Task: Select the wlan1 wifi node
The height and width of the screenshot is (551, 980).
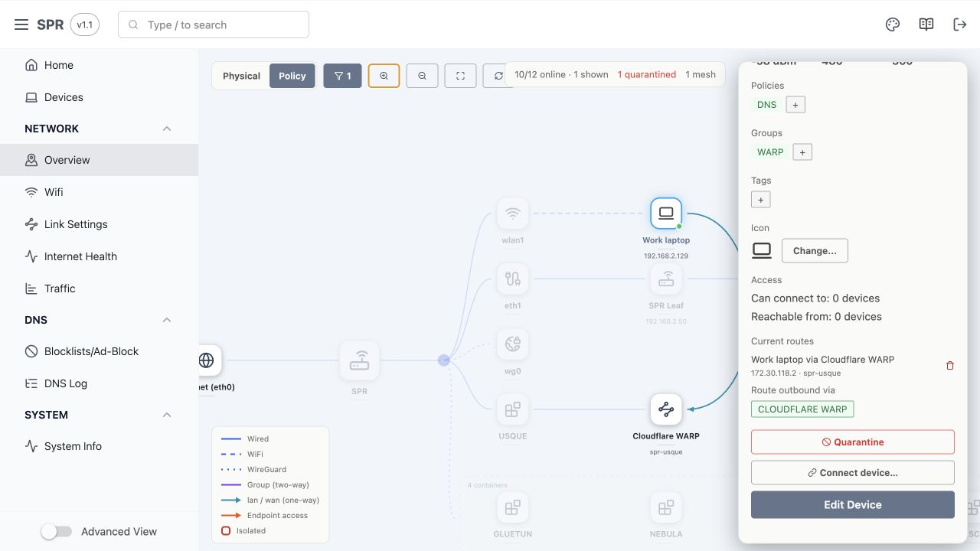Action: 512,214
